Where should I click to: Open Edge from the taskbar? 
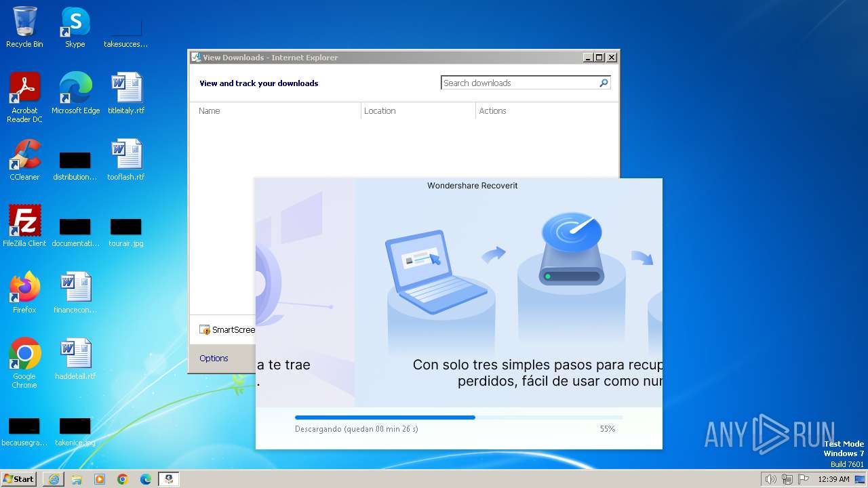pyautogui.click(x=146, y=479)
